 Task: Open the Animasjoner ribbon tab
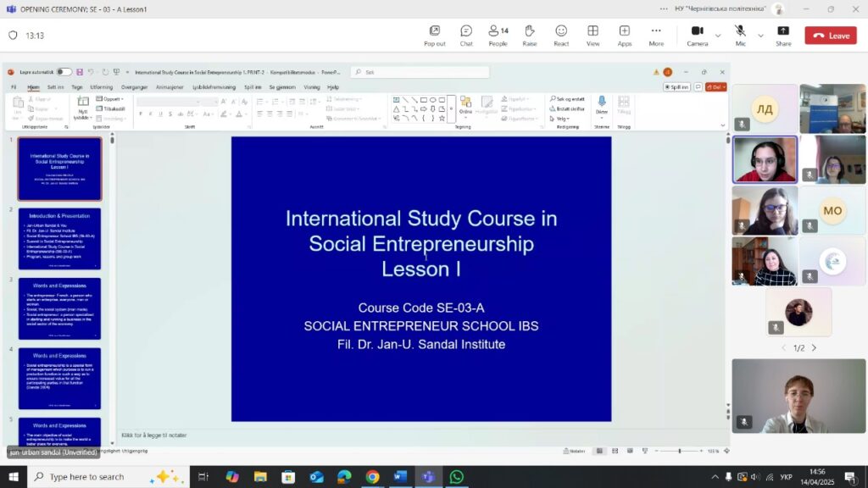click(170, 87)
